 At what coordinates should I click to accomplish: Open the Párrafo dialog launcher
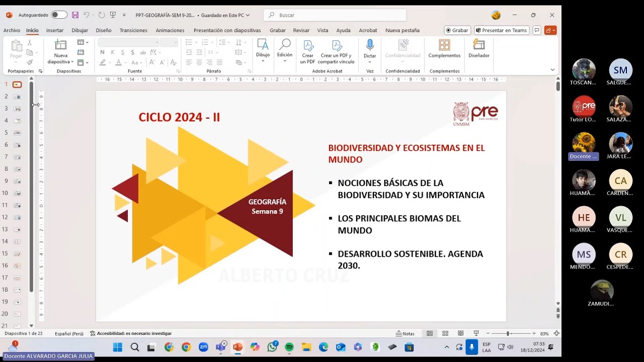(250, 71)
